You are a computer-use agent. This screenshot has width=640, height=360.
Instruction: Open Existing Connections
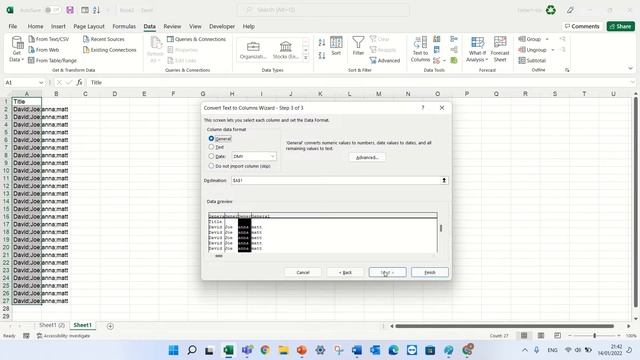109,50
